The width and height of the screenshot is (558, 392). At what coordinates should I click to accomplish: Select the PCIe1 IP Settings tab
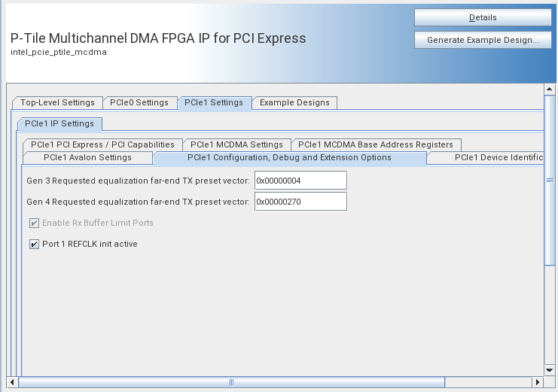(x=59, y=123)
